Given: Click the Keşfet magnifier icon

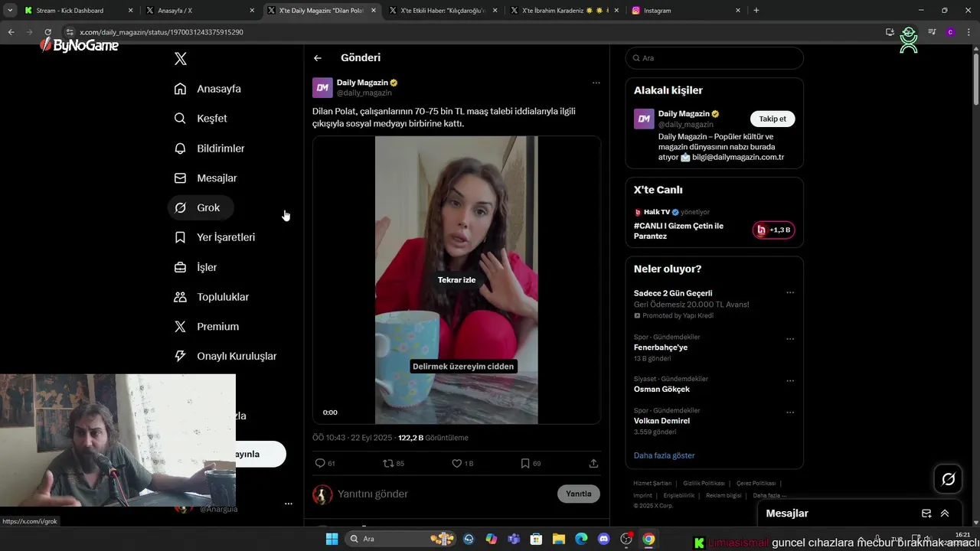Looking at the screenshot, I should [180, 119].
